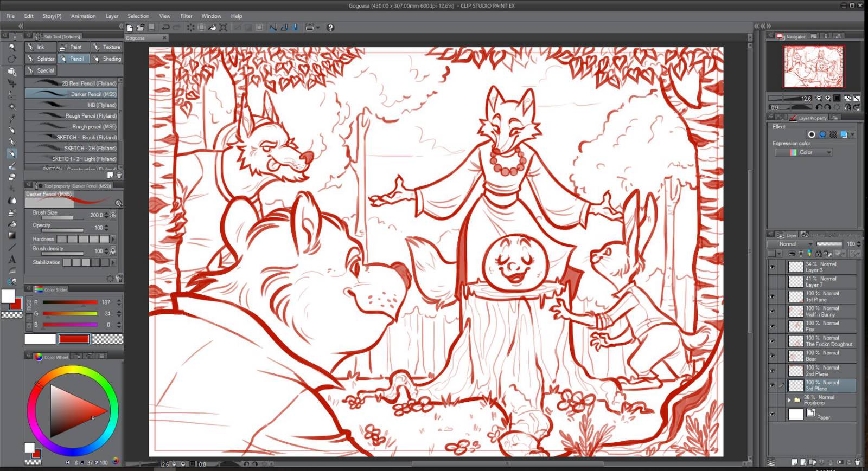Hide the Fox layer

[773, 326]
